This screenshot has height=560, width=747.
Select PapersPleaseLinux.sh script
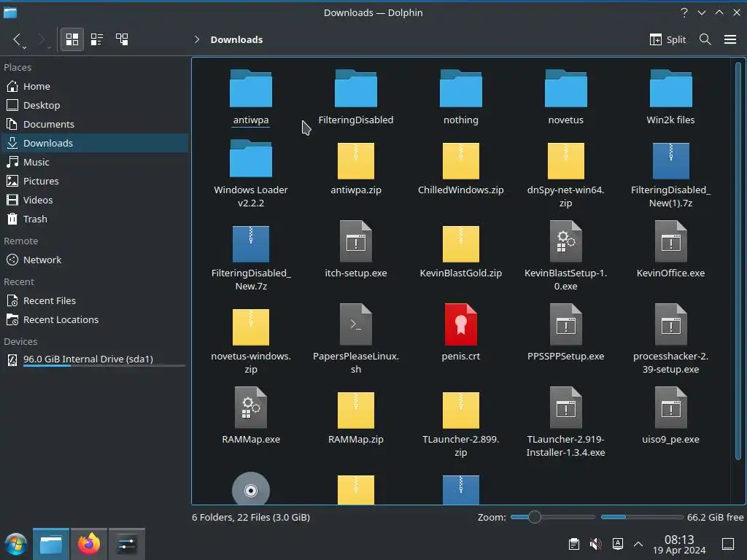click(356, 339)
